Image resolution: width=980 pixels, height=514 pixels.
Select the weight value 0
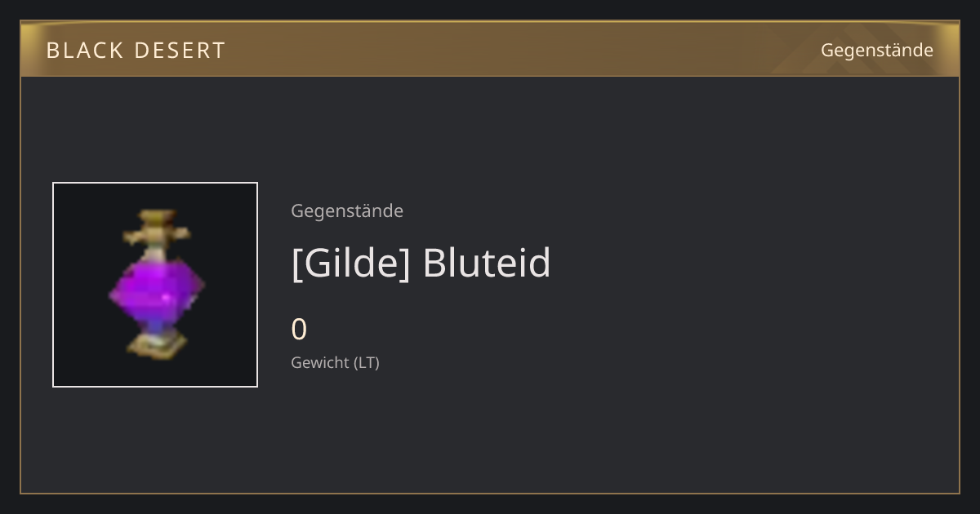click(x=299, y=330)
